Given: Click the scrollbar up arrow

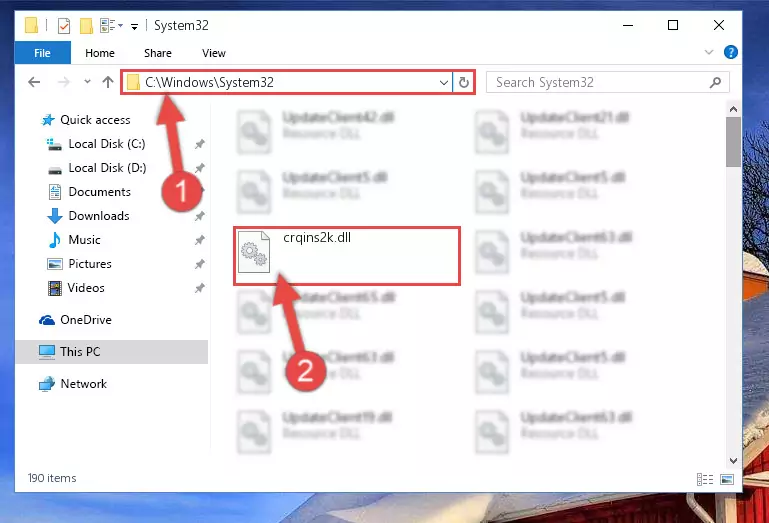Looking at the screenshot, I should coord(733,109).
